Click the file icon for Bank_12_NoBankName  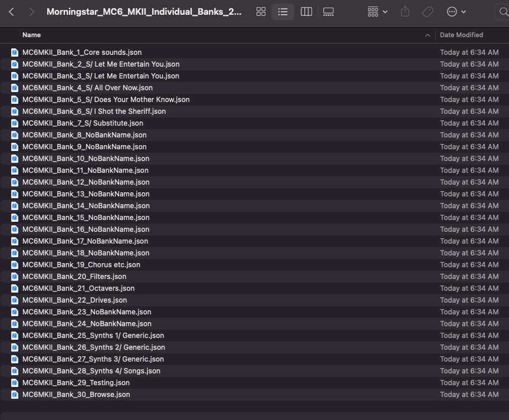click(15, 182)
